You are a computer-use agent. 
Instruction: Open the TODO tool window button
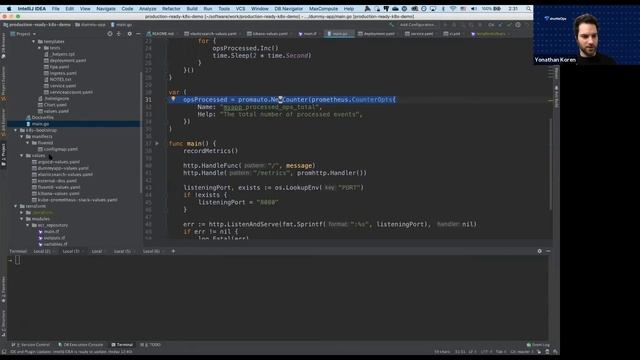[x=151, y=345]
